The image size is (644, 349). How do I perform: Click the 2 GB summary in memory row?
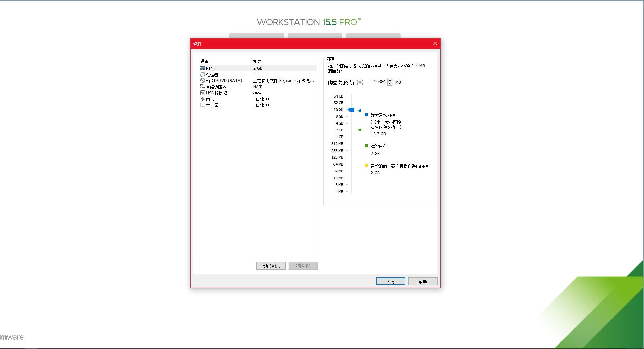point(258,68)
